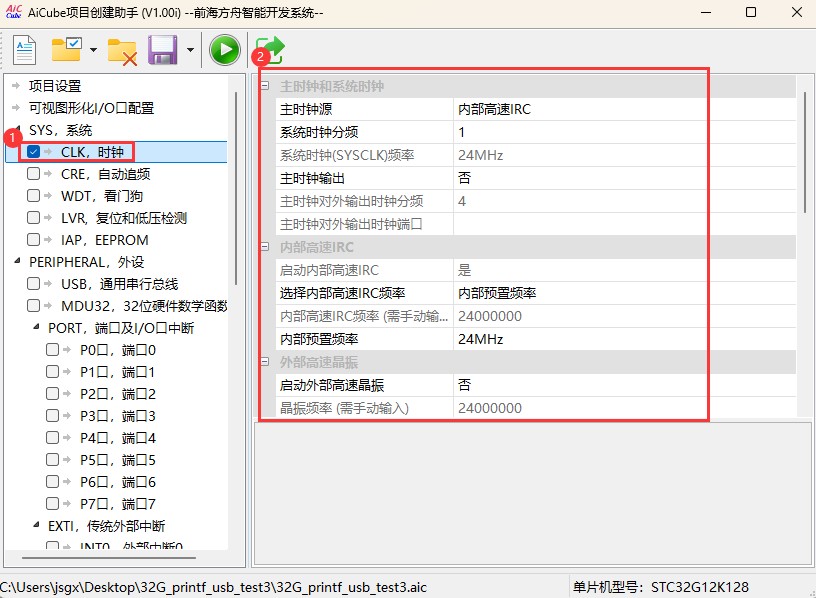816x598 pixels.
Task: Click 内部预置频率 value 24MHz
Action: point(624,339)
